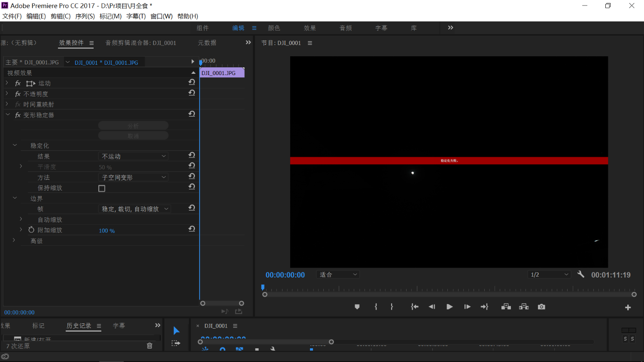Viewport: 644px width, 362px height.
Task: Expand the 不透明度 effect properties
Action: (7, 93)
